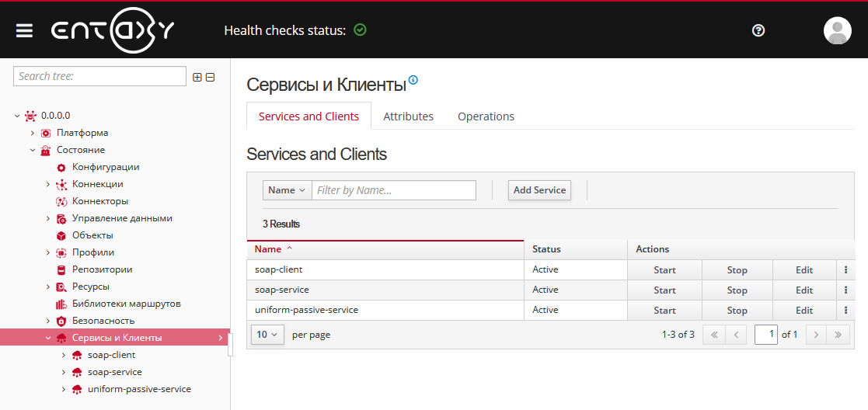Stop the uniform-passive-service

click(x=737, y=310)
